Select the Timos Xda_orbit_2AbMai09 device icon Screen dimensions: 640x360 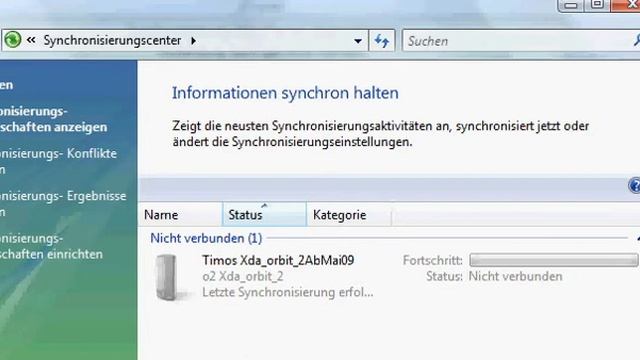coord(167,277)
